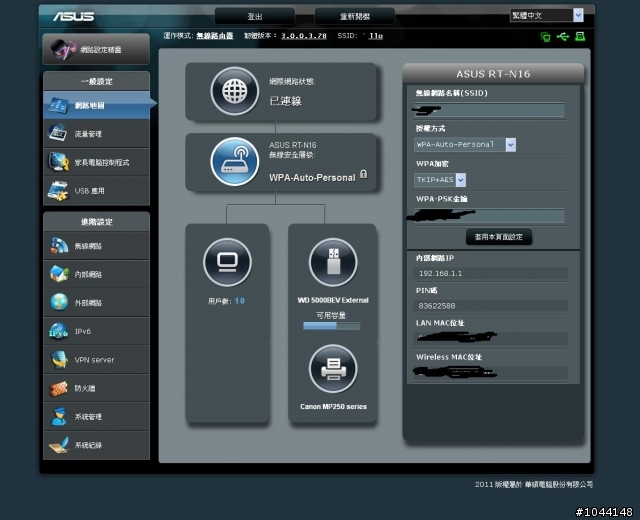The width and height of the screenshot is (640, 520).
Task: Click the USB application sidebar icon
Action: click(x=58, y=191)
